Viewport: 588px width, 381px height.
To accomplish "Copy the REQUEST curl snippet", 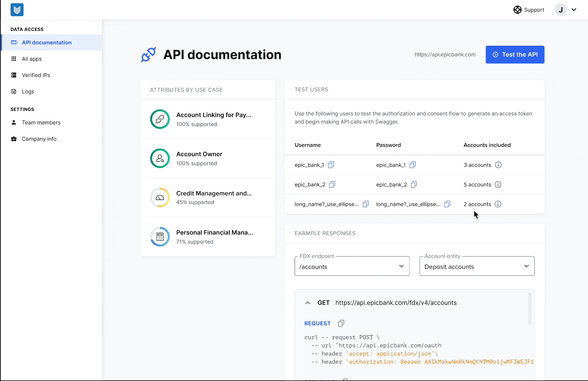I will (x=341, y=323).
